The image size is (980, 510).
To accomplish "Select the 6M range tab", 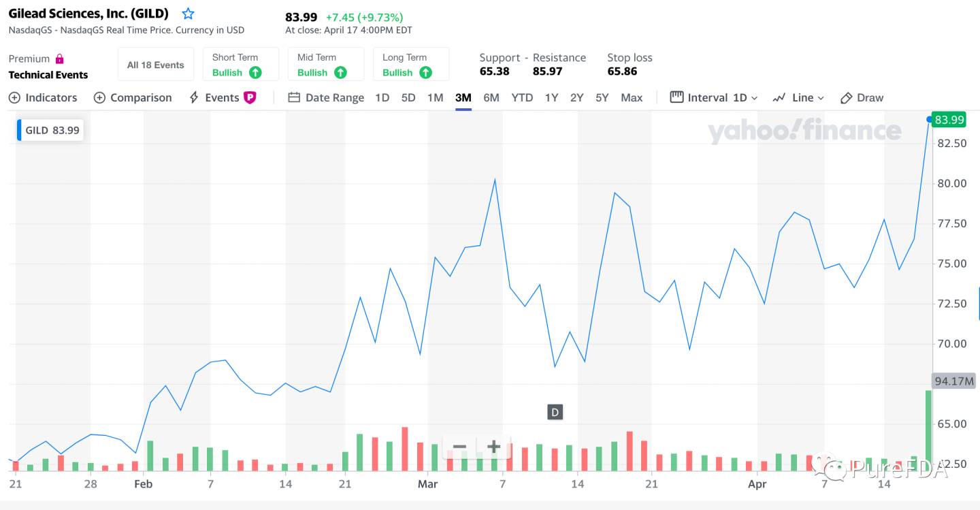I will [x=491, y=98].
